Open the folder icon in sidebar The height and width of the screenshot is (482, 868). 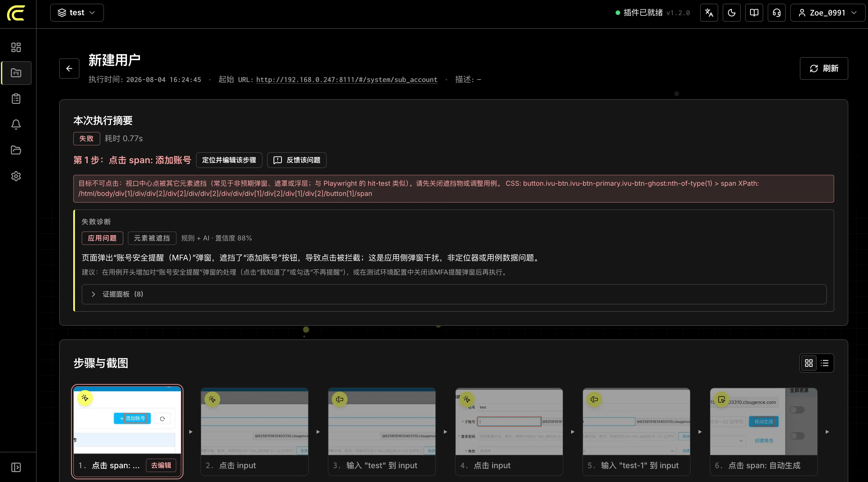16,150
